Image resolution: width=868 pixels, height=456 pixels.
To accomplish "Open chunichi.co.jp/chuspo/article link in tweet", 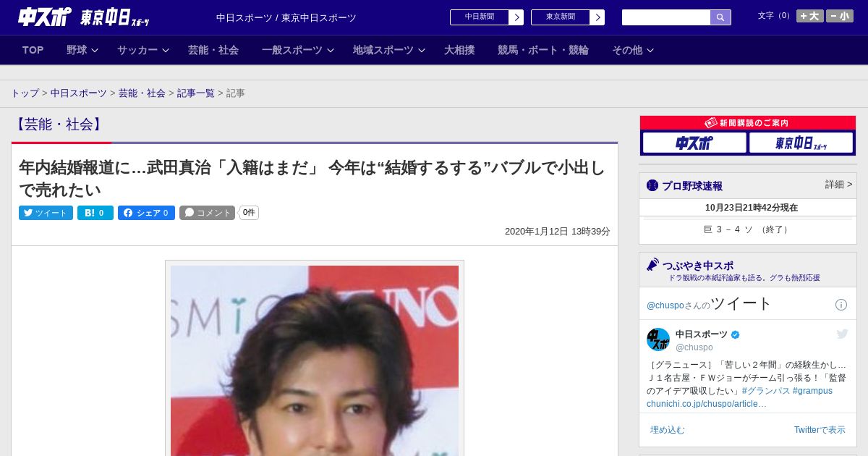I will tap(707, 404).
